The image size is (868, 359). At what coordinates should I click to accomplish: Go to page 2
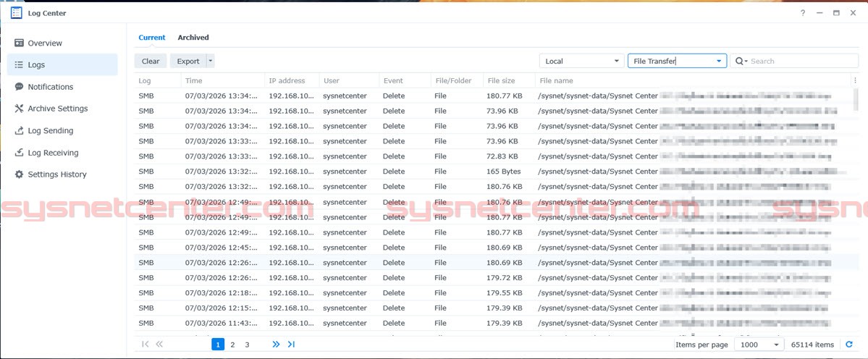pos(232,345)
